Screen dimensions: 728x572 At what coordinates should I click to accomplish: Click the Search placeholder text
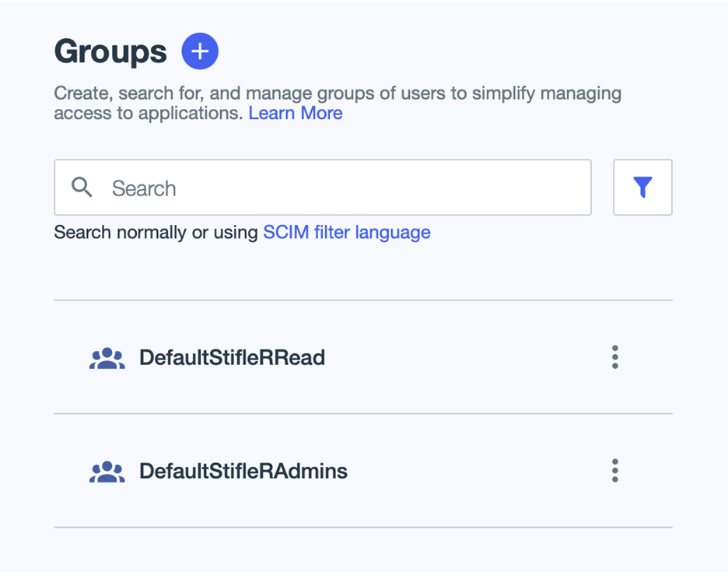(144, 188)
